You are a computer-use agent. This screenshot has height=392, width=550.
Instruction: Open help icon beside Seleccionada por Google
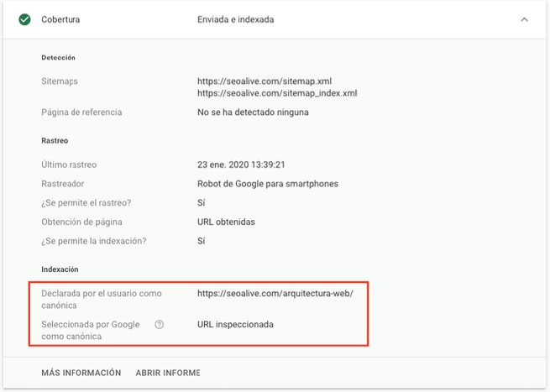pyautogui.click(x=160, y=324)
